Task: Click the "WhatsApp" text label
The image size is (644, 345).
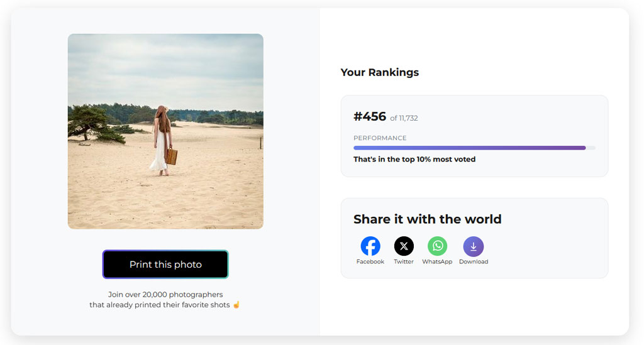Action: point(437,261)
